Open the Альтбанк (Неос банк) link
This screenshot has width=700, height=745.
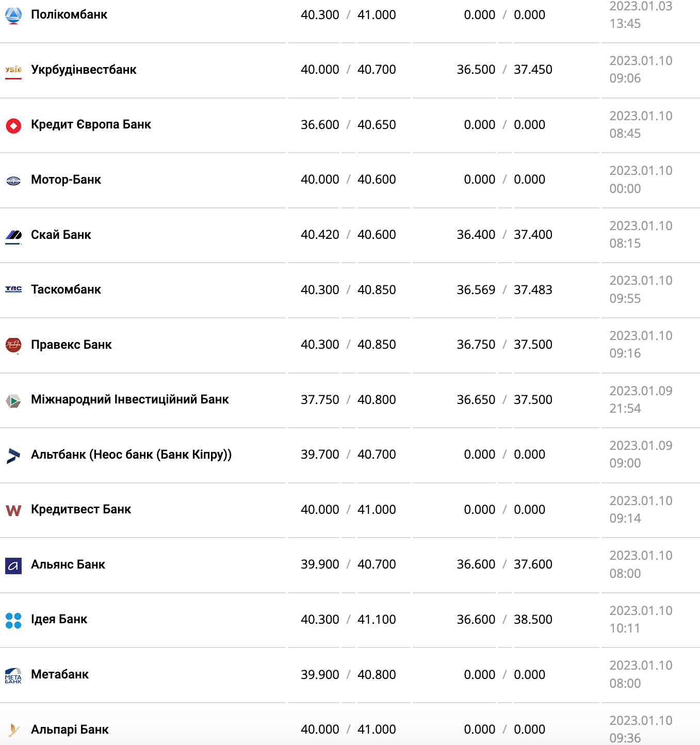click(x=131, y=455)
